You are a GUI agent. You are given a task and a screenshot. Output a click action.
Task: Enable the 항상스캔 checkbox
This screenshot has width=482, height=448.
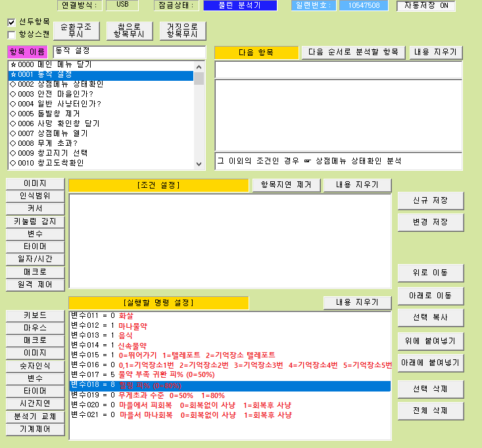coord(12,35)
